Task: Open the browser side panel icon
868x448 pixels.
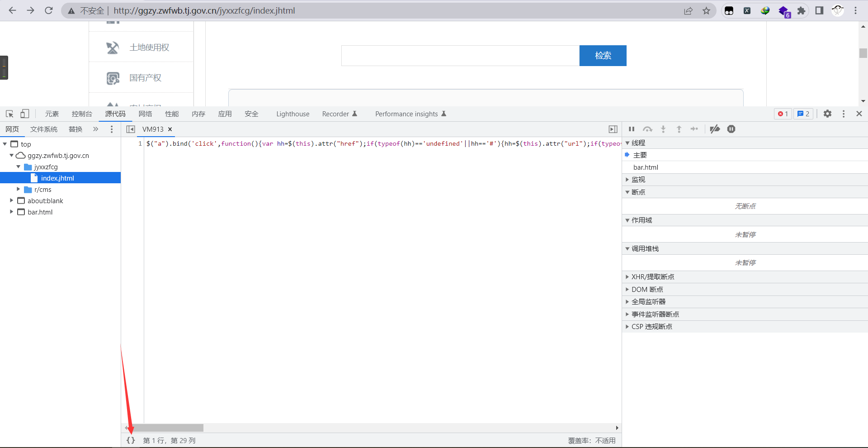Action: [819, 11]
